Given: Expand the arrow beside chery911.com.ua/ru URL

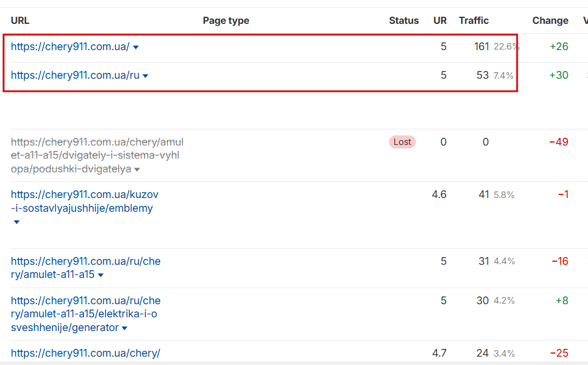Looking at the screenshot, I should coord(145,76).
